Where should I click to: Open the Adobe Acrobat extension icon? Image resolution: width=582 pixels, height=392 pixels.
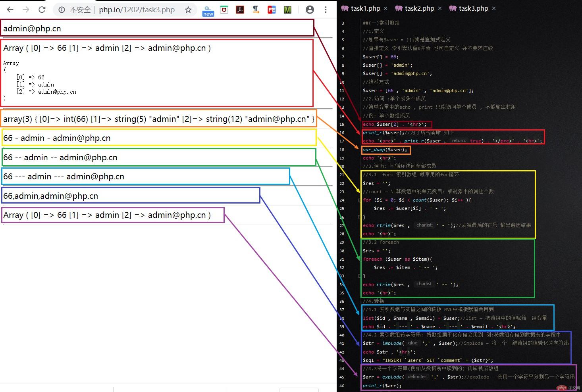(240, 10)
